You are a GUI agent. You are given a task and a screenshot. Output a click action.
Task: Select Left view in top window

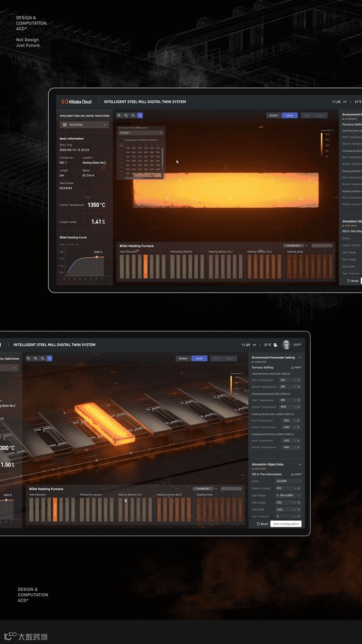pos(307,115)
